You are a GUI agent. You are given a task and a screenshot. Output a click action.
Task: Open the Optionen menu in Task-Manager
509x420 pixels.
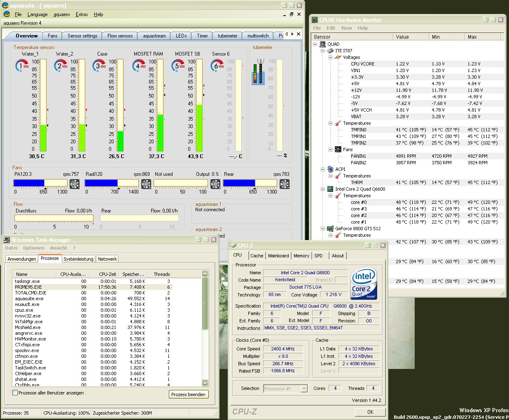(34, 248)
